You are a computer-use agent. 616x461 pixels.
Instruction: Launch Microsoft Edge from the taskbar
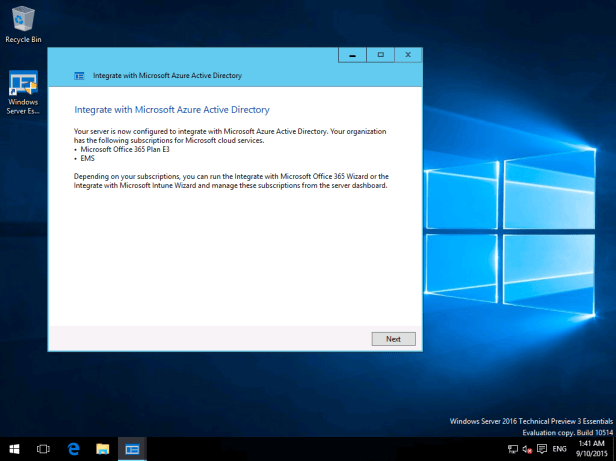click(73, 449)
